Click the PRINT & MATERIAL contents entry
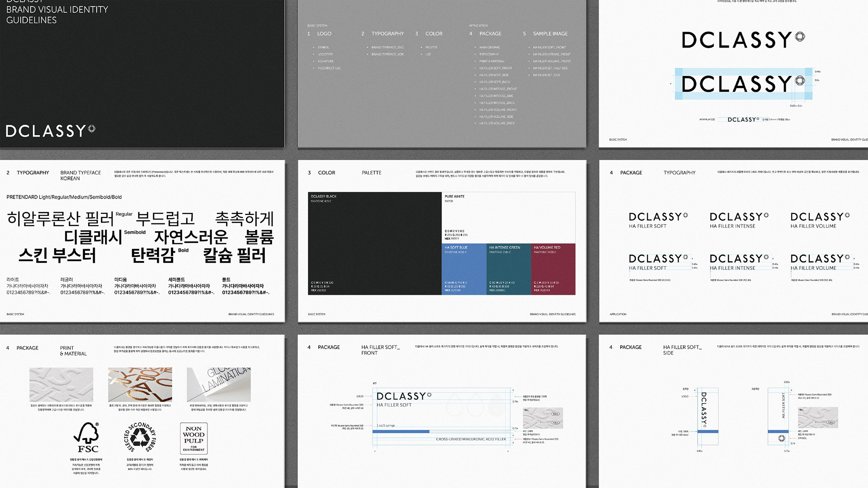This screenshot has width=868, height=488. pos(492,61)
